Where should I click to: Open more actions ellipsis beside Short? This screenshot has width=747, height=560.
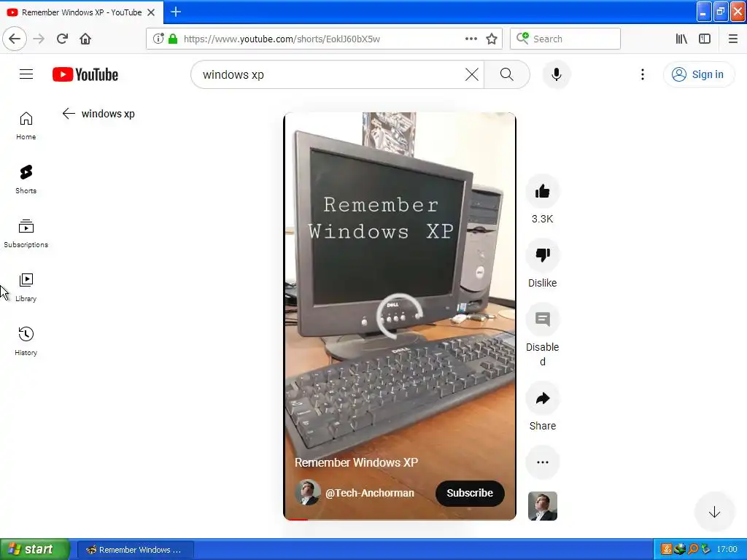(x=542, y=462)
